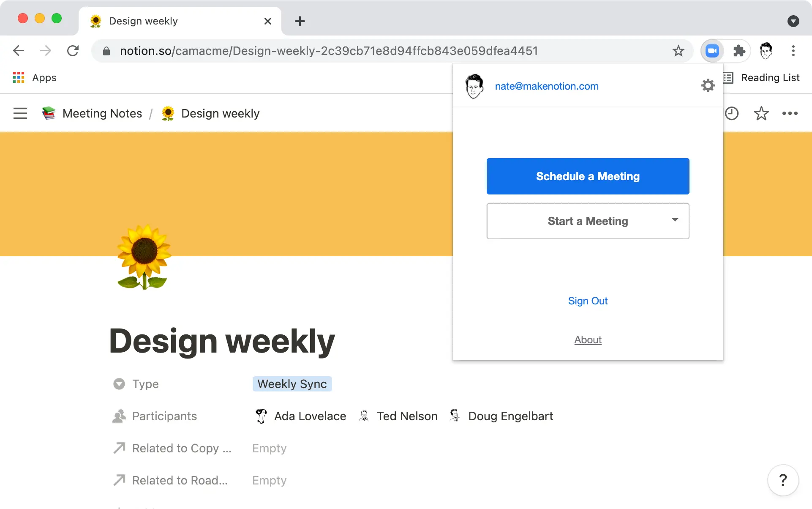Image resolution: width=812 pixels, height=509 pixels.
Task: Click the Weekly Sync type tag
Action: point(292,384)
